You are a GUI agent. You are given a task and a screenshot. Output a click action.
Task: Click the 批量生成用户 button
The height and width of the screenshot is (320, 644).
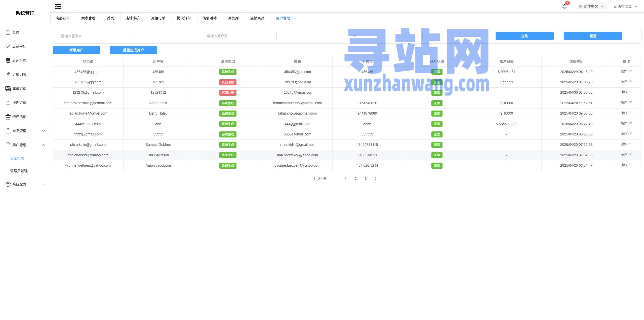point(133,50)
